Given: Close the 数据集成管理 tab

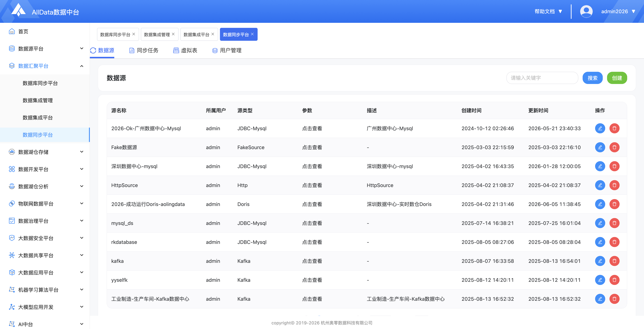Looking at the screenshot, I should tap(173, 34).
